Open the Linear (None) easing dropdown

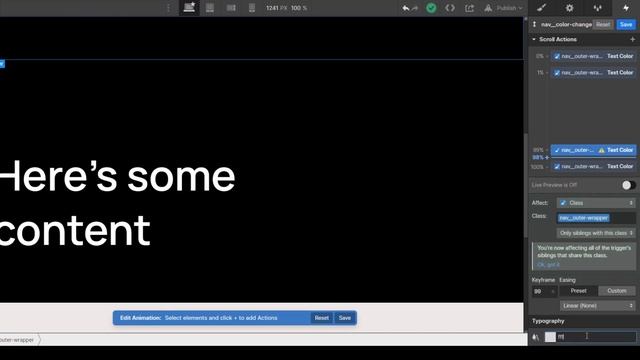[x=598, y=306]
